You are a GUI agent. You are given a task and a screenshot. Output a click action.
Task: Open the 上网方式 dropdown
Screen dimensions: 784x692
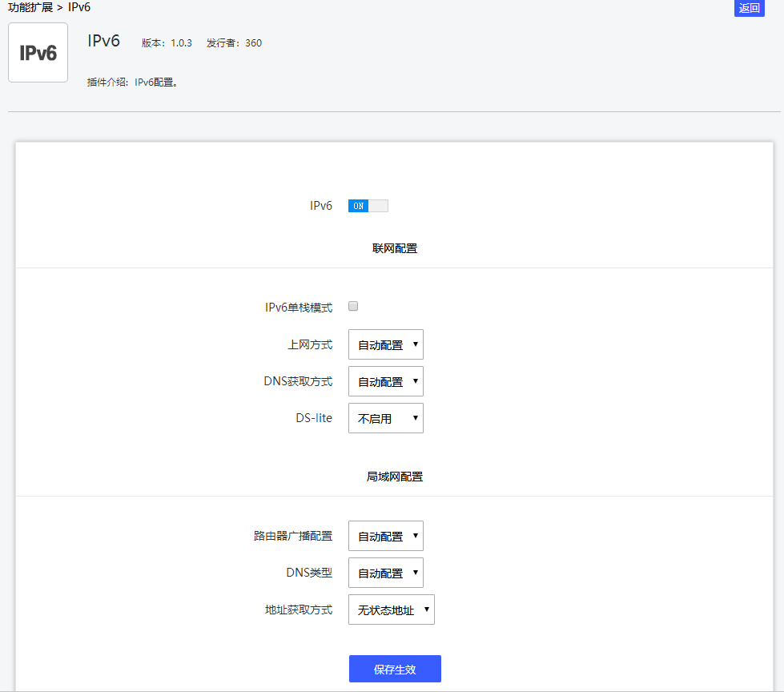tap(385, 344)
